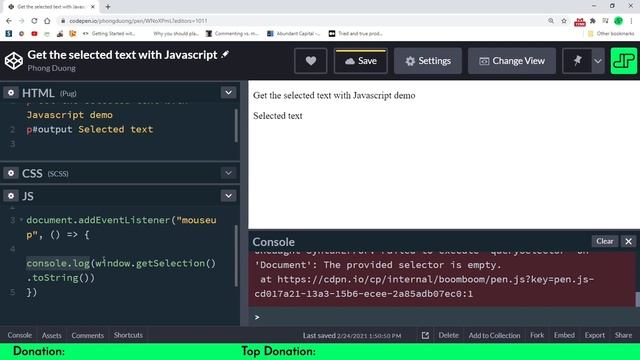Click the p#output line in HTML editor
Viewport: 640px width, 360px height.
click(90, 129)
